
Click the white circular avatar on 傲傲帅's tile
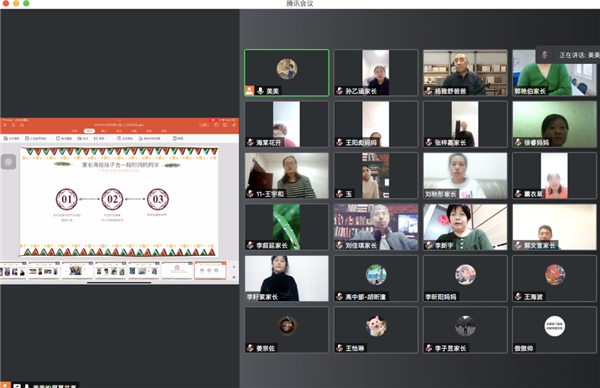tap(554, 326)
